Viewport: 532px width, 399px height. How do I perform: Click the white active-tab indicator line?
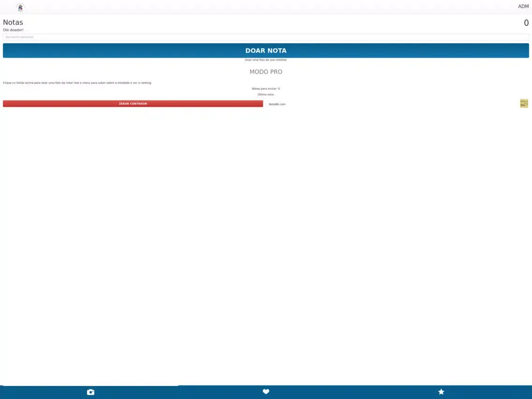(90, 385)
